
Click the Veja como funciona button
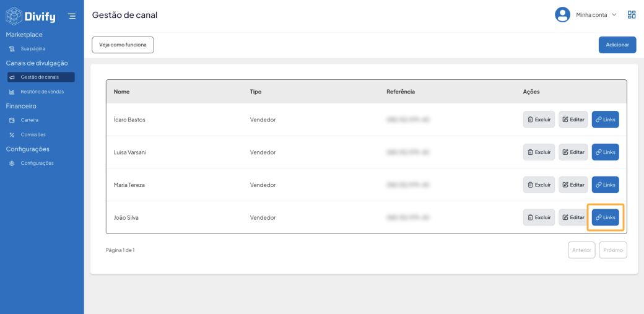(x=123, y=45)
